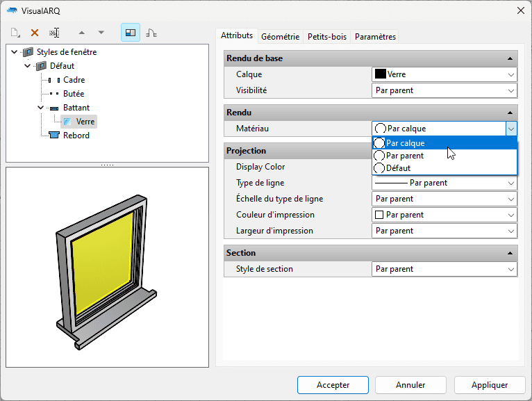Screen dimensions: 532x401
Task: Toggle the preview panel layout icon
Action: (131, 33)
